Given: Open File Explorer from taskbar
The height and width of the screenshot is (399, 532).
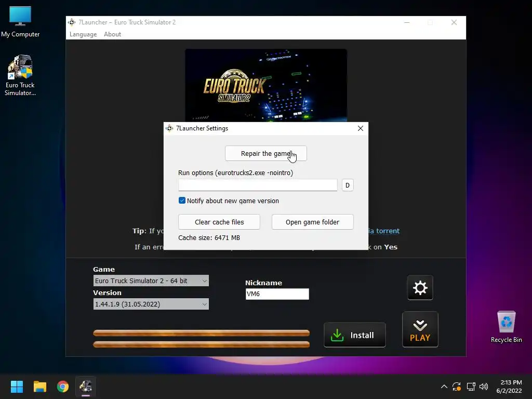Looking at the screenshot, I should coord(39,387).
